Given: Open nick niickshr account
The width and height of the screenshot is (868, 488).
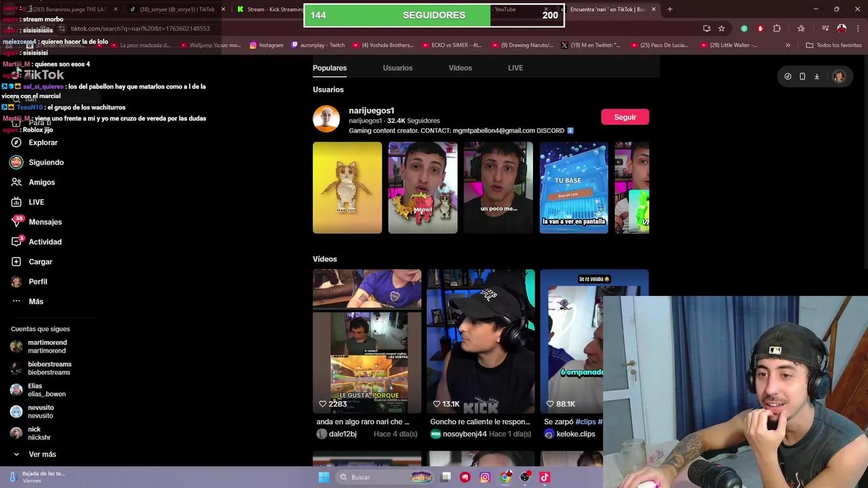Looking at the screenshot, I should (31, 433).
